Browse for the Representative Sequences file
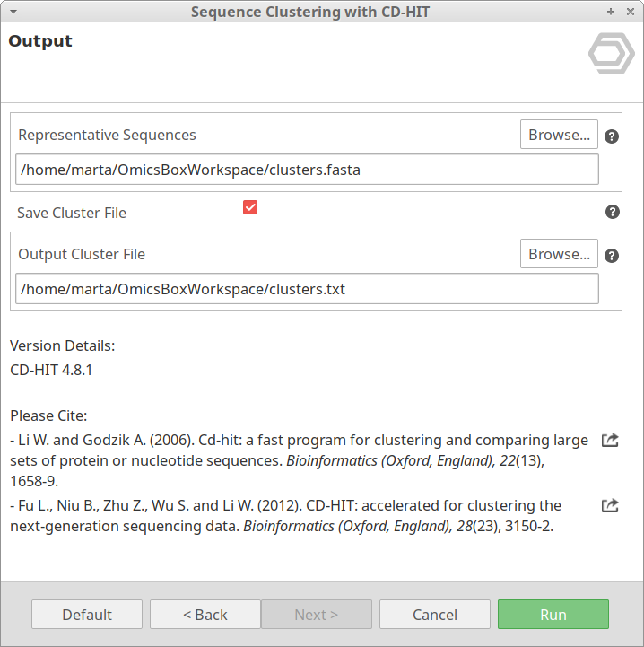The height and width of the screenshot is (647, 644). pos(559,135)
